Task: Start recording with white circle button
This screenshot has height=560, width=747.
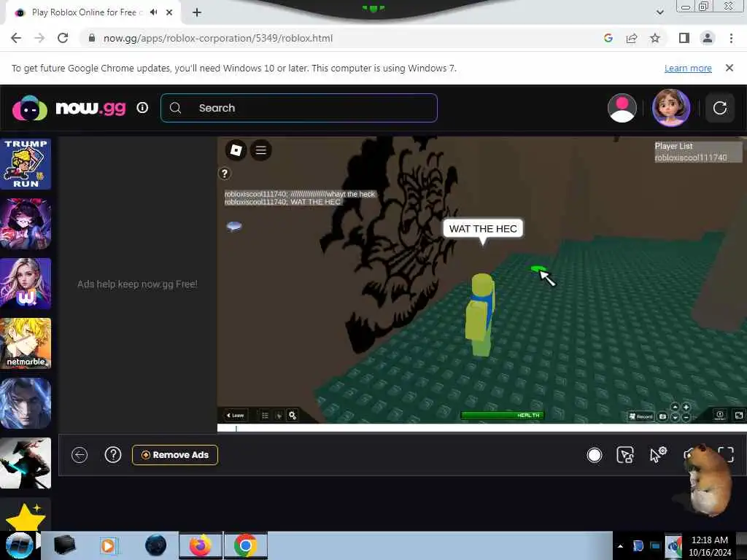Action: pos(594,455)
